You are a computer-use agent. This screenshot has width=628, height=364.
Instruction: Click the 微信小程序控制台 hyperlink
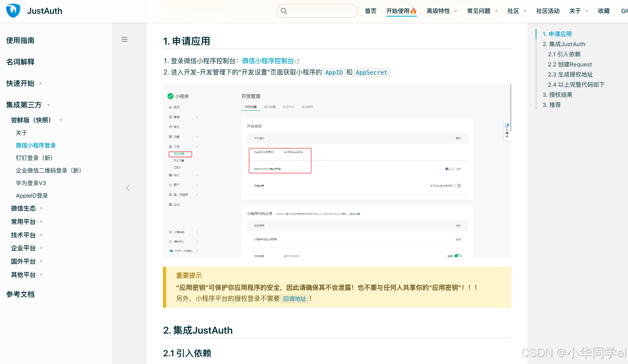pyautogui.click(x=268, y=61)
